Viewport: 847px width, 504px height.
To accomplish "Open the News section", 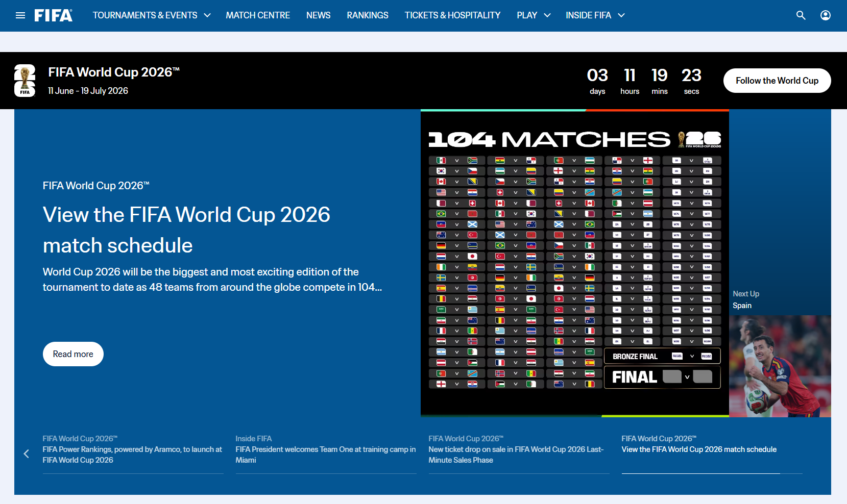I will pos(319,15).
